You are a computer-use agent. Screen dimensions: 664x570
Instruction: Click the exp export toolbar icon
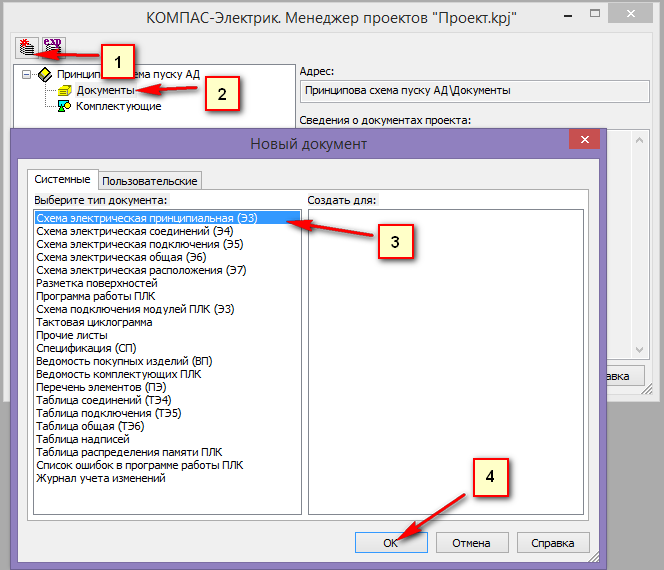click(53, 47)
